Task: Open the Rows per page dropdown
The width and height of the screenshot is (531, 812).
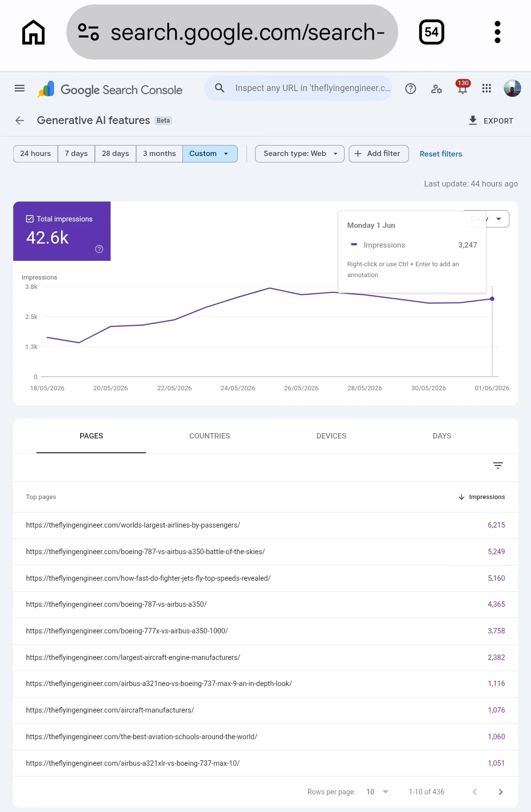Action: pyautogui.click(x=378, y=792)
